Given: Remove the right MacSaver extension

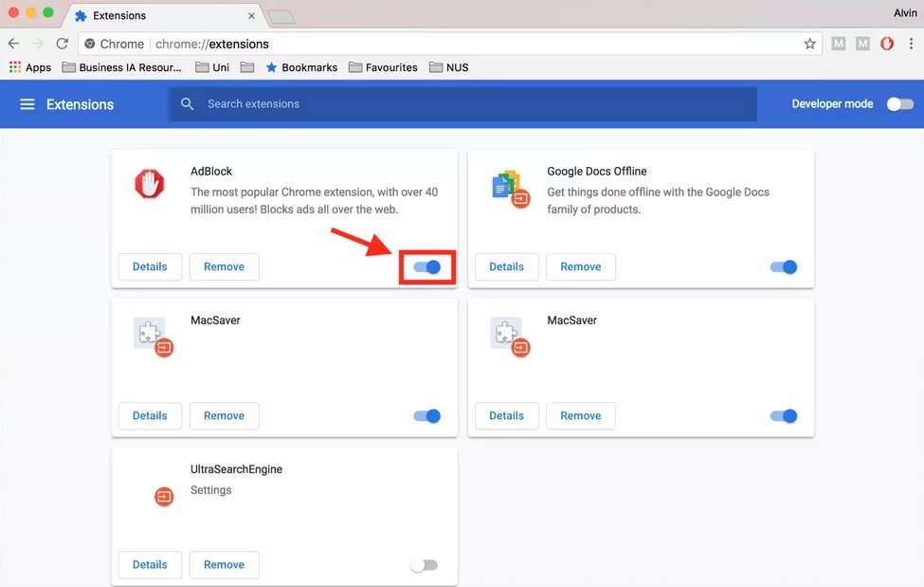Looking at the screenshot, I should 580,416.
